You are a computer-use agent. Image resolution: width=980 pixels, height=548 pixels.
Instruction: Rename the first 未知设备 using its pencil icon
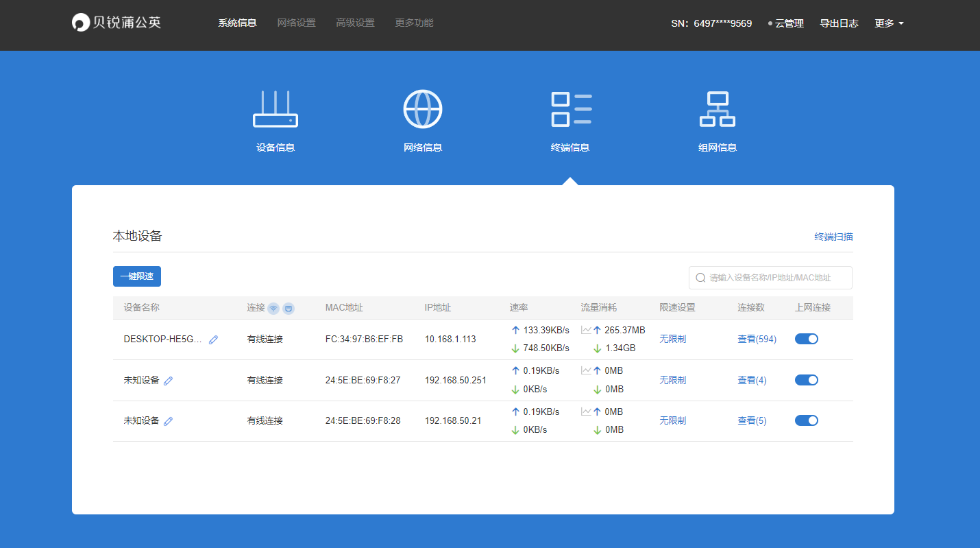[168, 380]
